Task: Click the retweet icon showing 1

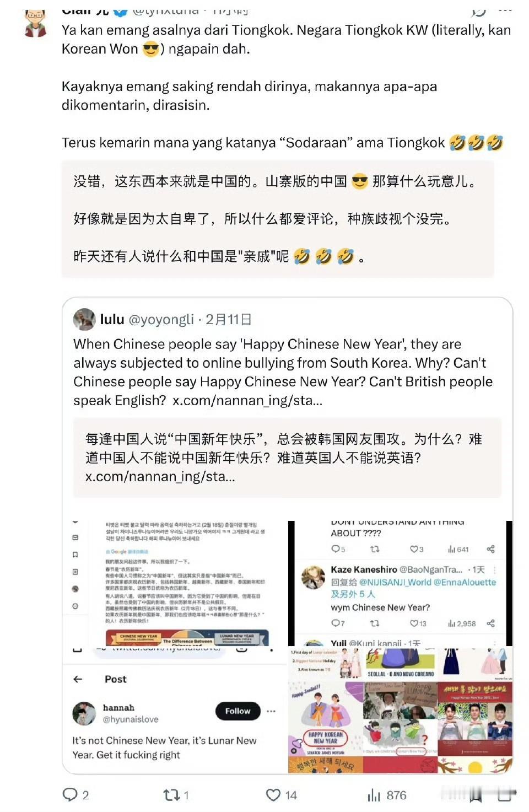Action: pos(171,795)
